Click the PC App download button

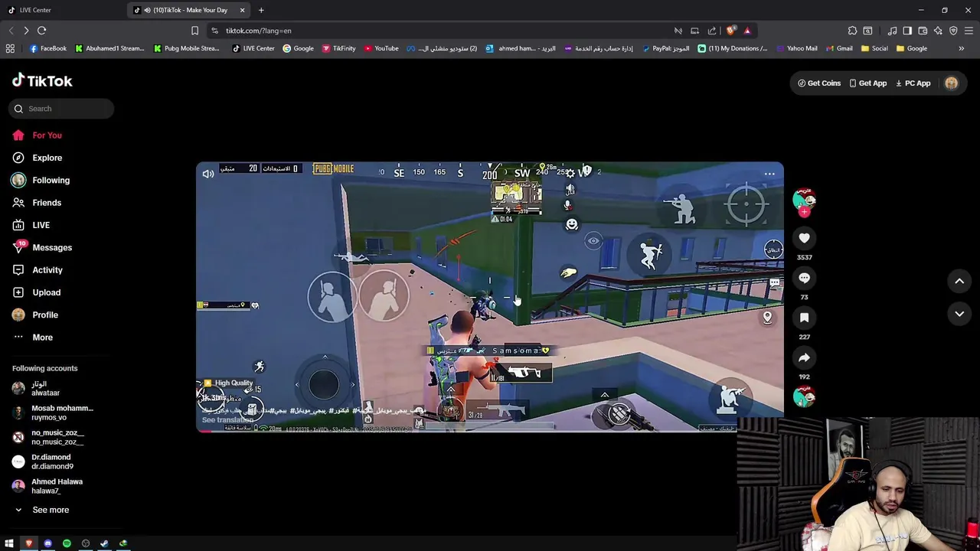point(913,83)
